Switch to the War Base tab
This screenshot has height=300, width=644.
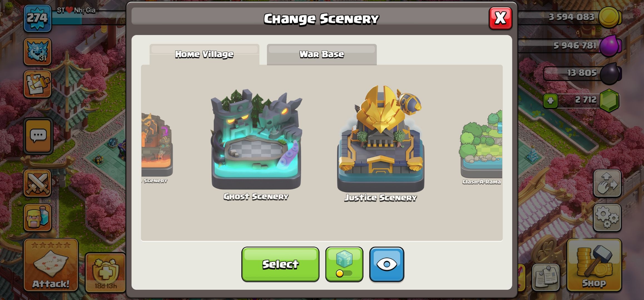click(x=322, y=54)
